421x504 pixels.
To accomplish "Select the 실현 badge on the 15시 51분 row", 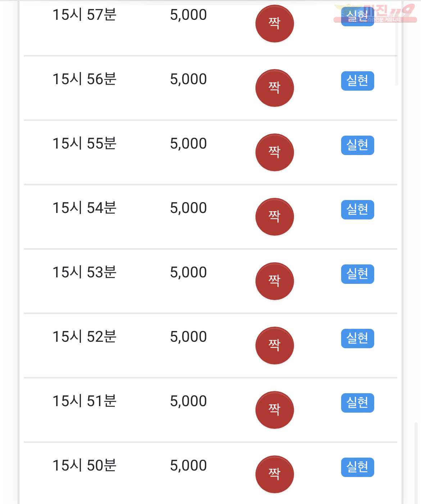I will tap(357, 403).
